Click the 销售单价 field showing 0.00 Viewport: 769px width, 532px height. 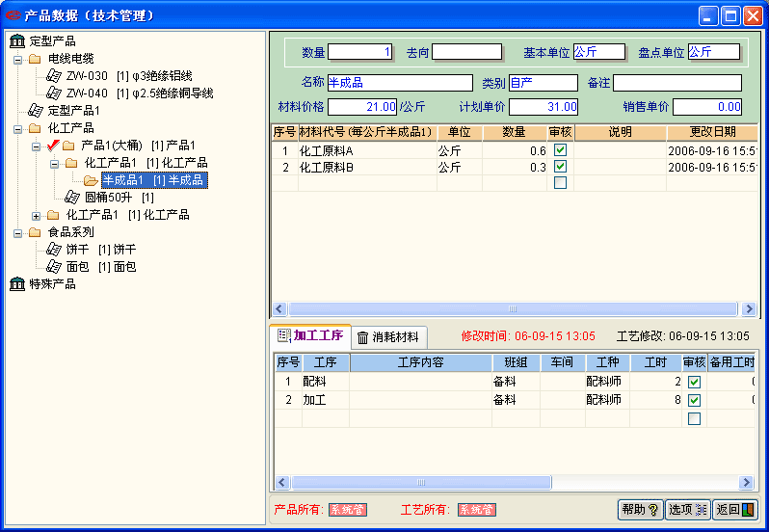(707, 107)
